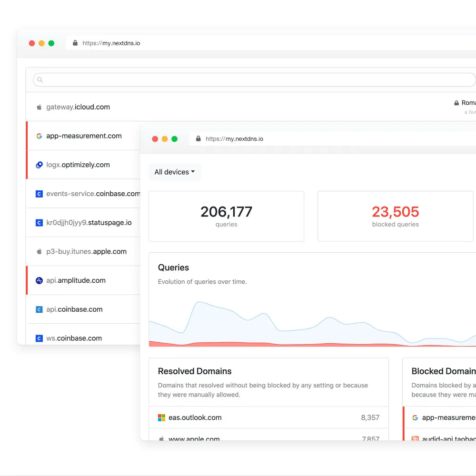This screenshot has height=476, width=476.
Task: Click the lock icon in front window address bar
Action: tap(198, 139)
